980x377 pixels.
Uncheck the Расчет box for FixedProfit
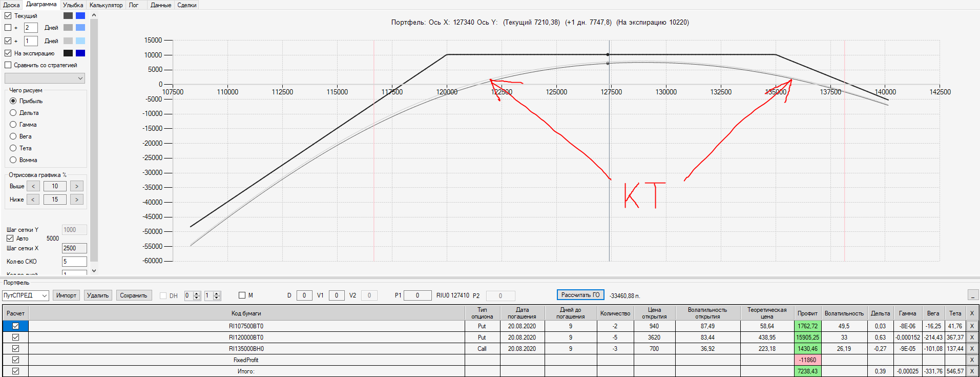click(x=16, y=360)
